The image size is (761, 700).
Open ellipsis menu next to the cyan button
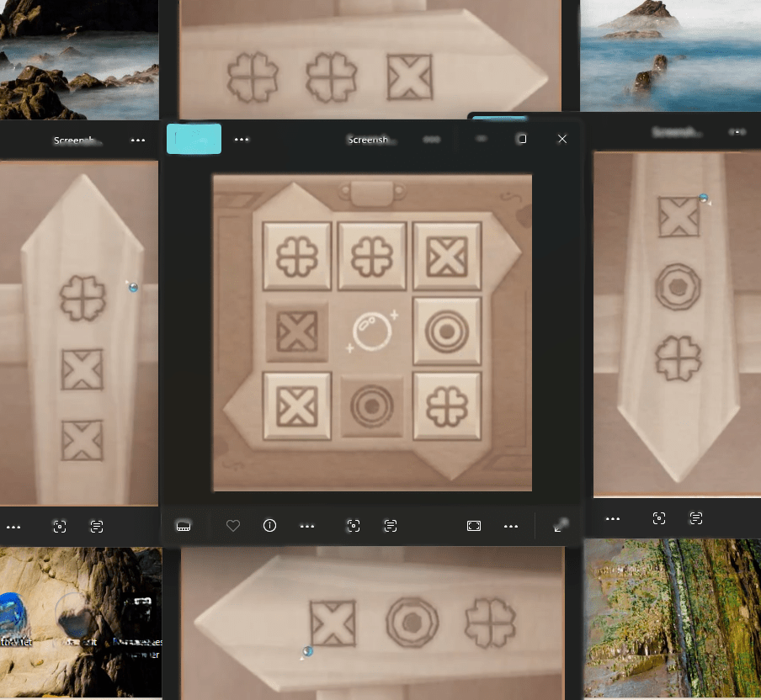[x=242, y=140]
